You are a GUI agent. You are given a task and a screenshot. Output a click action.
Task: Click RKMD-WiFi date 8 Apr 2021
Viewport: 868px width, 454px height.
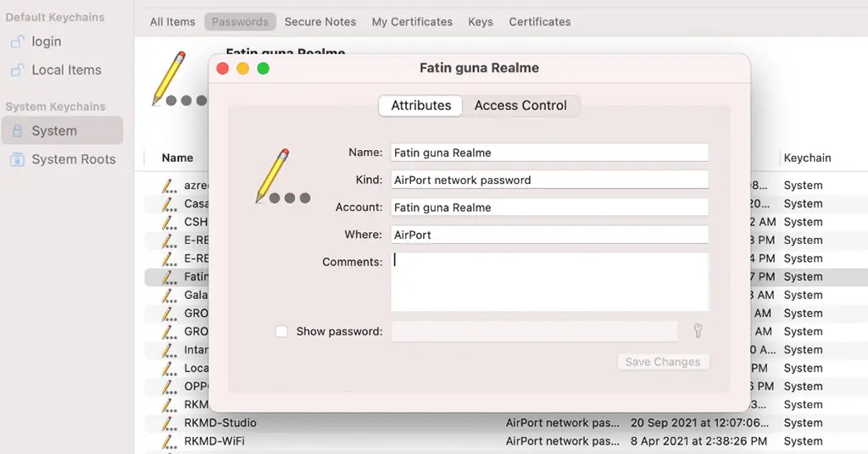(x=698, y=440)
